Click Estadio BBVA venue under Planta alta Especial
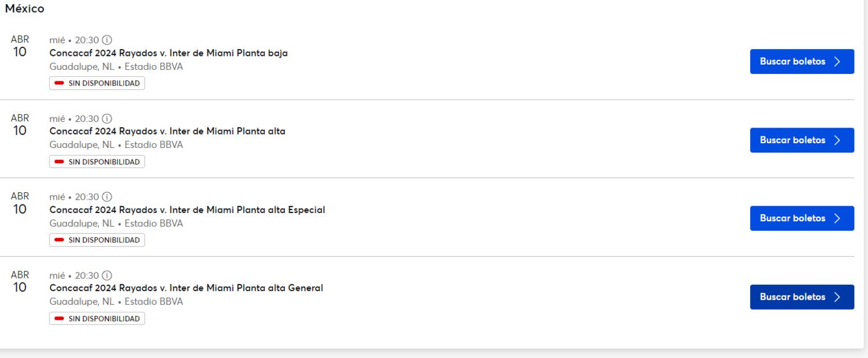Screen dimensions: 868x358 [x=154, y=223]
